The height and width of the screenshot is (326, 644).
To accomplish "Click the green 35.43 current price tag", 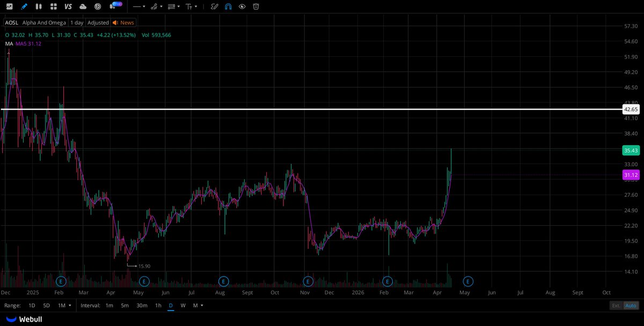I will [631, 150].
